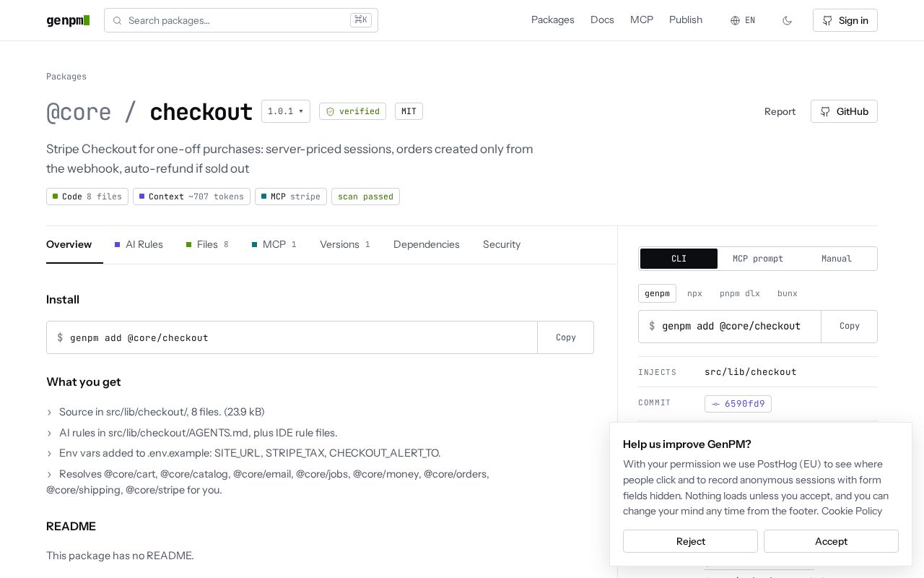Open Docs in top navigation
924x578 pixels.
pyautogui.click(x=602, y=20)
